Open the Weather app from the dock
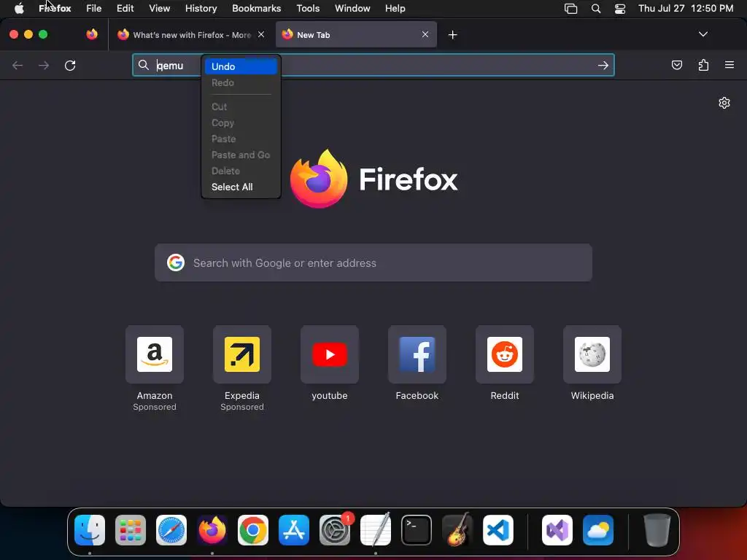 click(x=598, y=530)
